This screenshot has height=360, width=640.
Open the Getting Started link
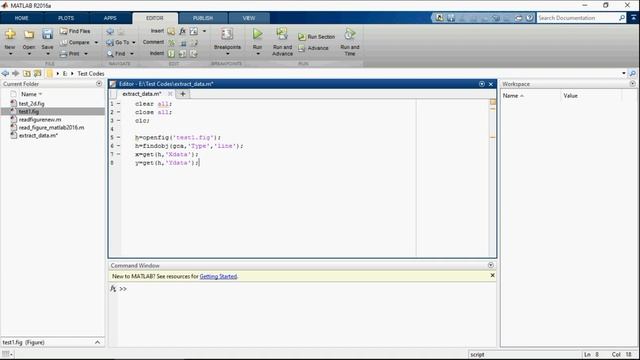coord(218,276)
